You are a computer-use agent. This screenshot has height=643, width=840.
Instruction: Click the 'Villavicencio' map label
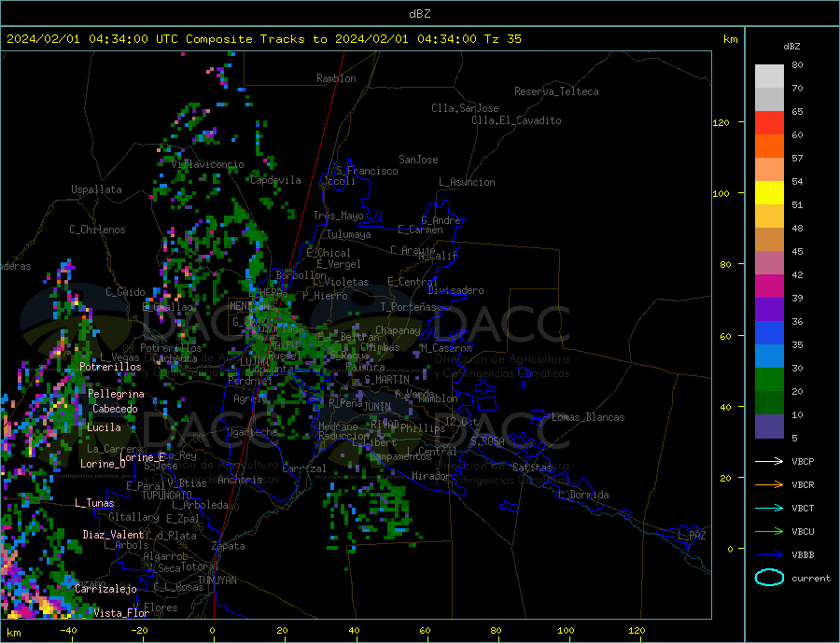pyautogui.click(x=208, y=164)
